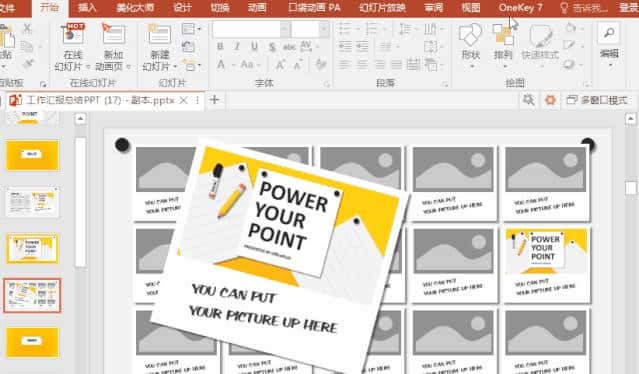Open the 告诉我 Tell Me search box
The height and width of the screenshot is (374, 639).
[584, 7]
